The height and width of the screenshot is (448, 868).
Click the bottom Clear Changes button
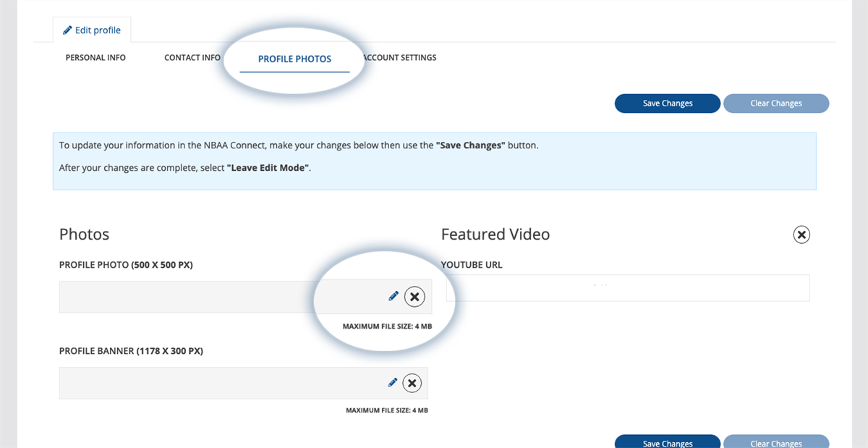click(775, 442)
